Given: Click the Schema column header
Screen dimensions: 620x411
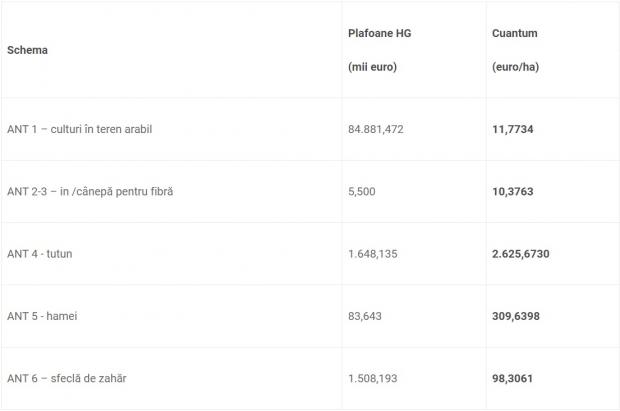Looking at the screenshot, I should [26, 49].
